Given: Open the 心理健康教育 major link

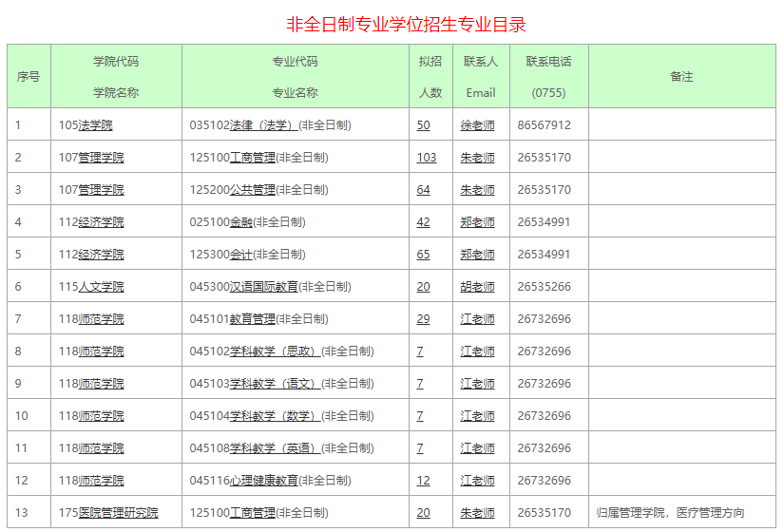Looking at the screenshot, I should coord(264,481).
